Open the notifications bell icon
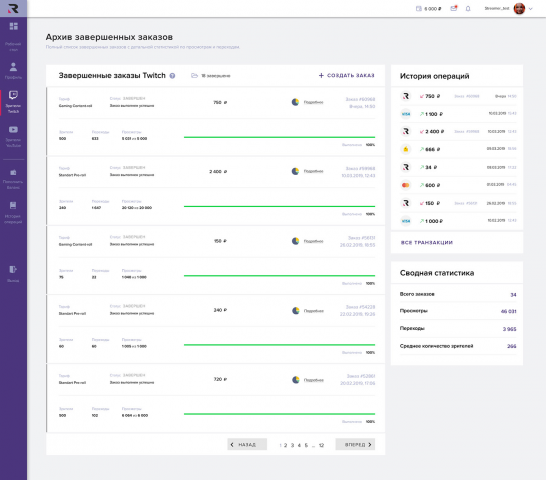546x480 pixels. pyautogui.click(x=468, y=9)
